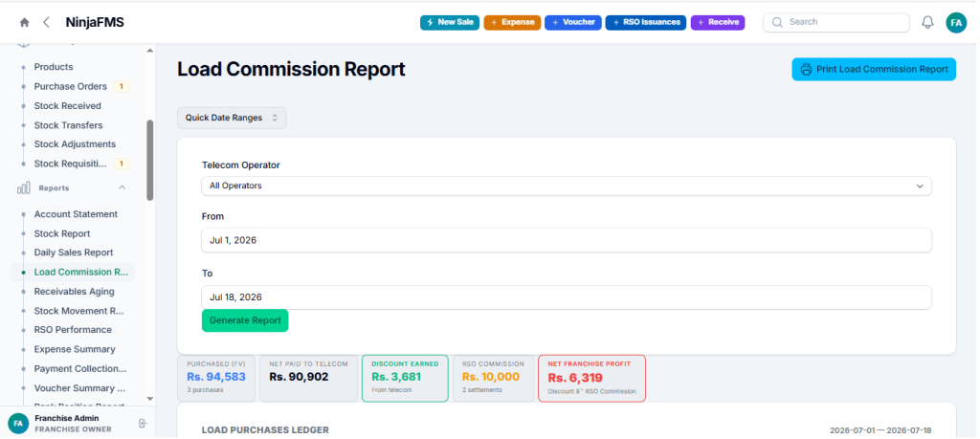Click the Generate Report button
Viewport: 980px width, 439px height.
click(245, 320)
